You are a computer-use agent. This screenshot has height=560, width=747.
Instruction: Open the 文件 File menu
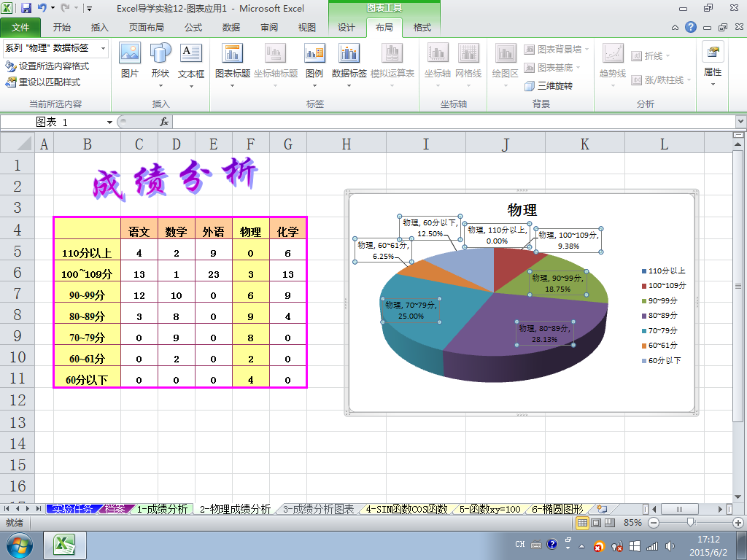[x=20, y=28]
